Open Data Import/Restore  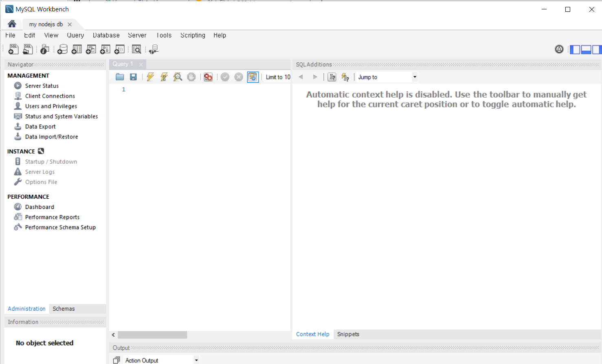(x=51, y=137)
